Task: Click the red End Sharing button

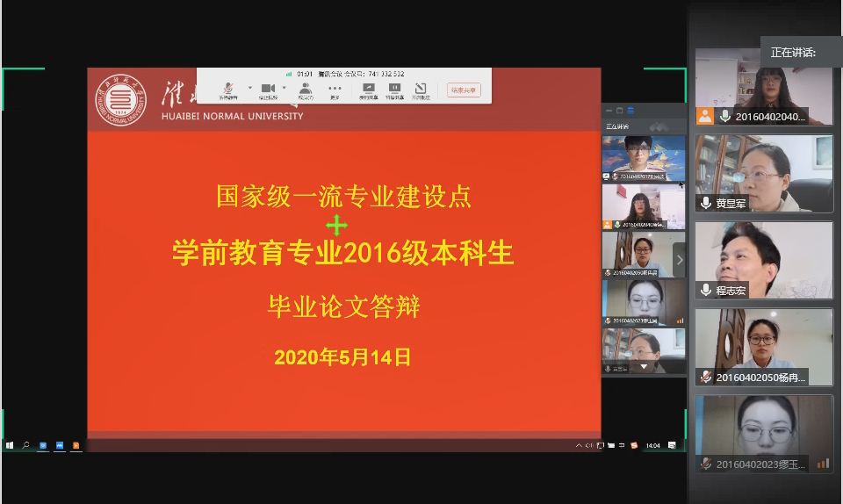Action: pos(464,90)
